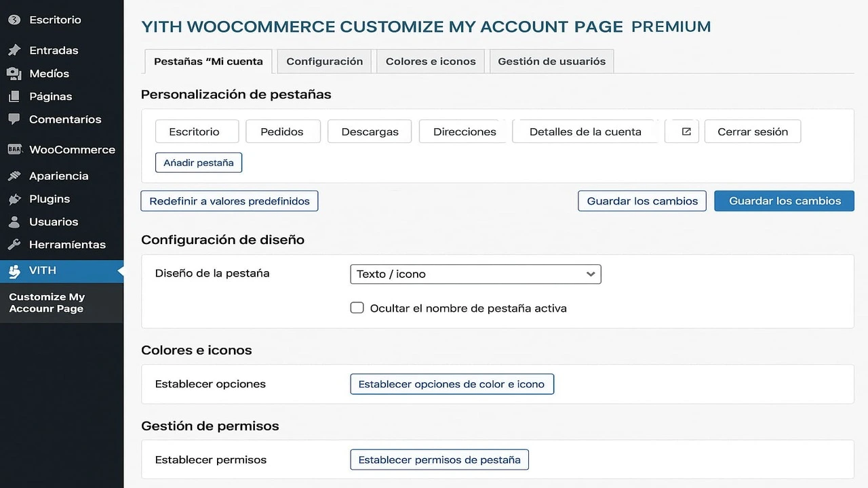The image size is (868, 488).
Task: Select the Detalles de la cuenta item
Action: point(585,131)
